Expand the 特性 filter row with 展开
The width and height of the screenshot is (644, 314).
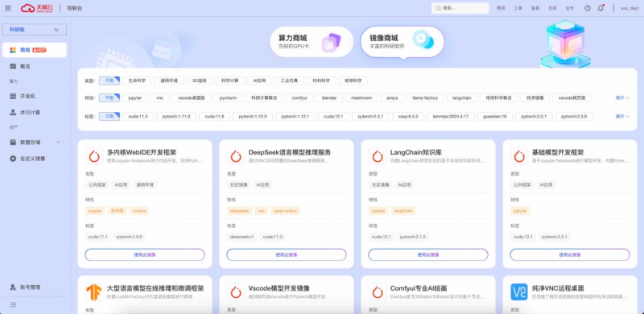pos(622,97)
